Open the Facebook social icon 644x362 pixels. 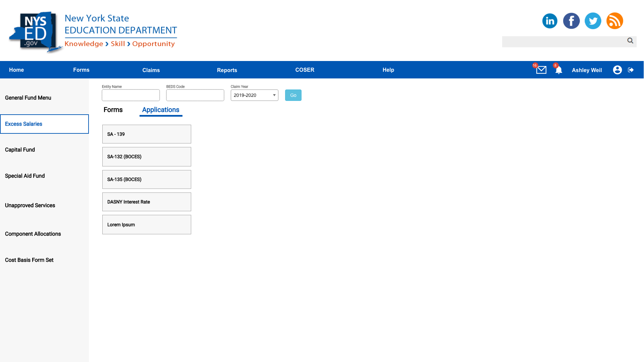571,21
